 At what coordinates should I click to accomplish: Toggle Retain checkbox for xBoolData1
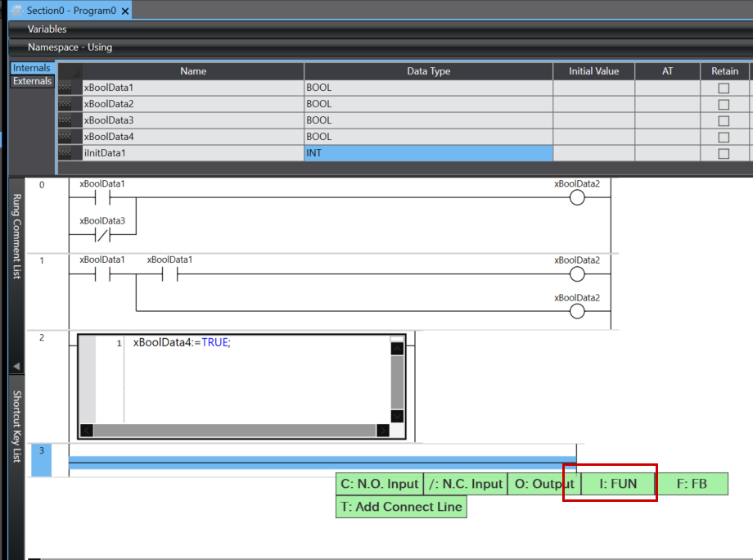click(x=724, y=88)
